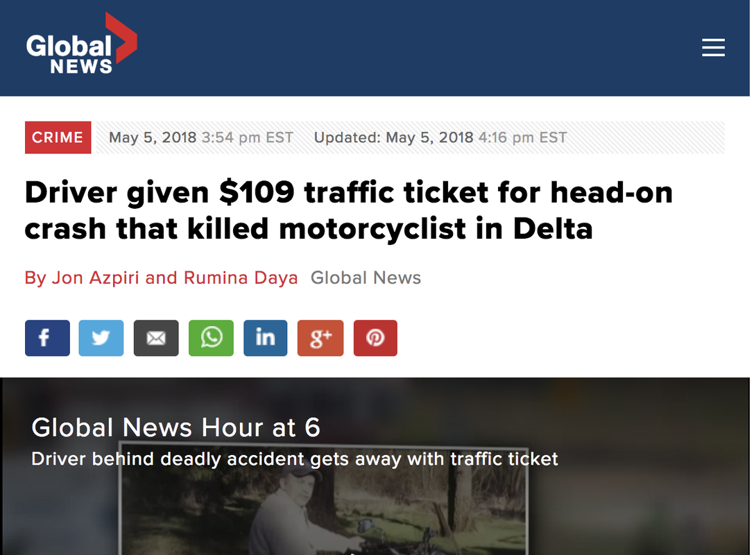The height and width of the screenshot is (555, 756).
Task: Share the article via WhatsApp
Action: (211, 338)
